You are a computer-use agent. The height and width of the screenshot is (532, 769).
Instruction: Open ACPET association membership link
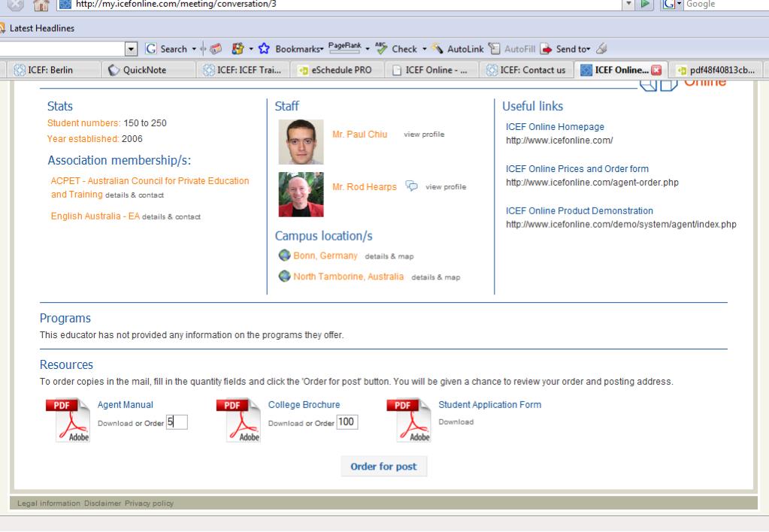coord(150,187)
